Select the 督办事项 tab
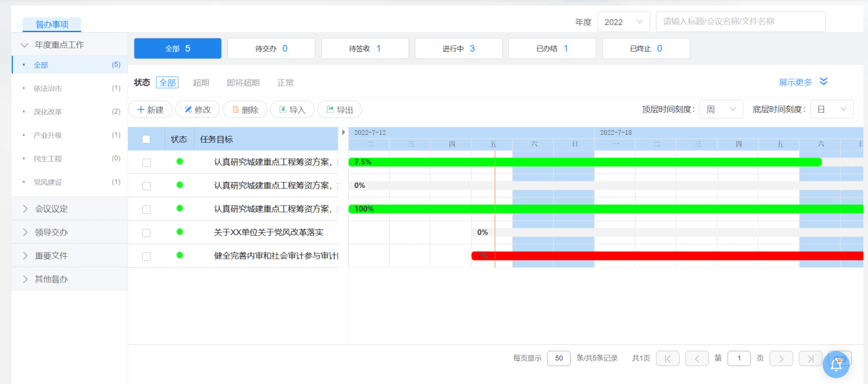The width and height of the screenshot is (868, 384). pos(52,25)
